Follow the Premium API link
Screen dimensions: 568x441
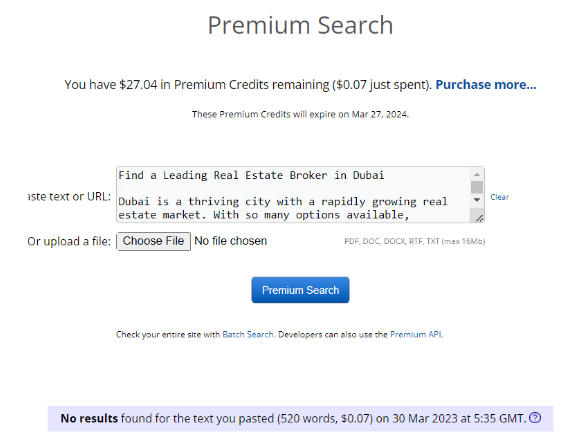pyautogui.click(x=415, y=334)
